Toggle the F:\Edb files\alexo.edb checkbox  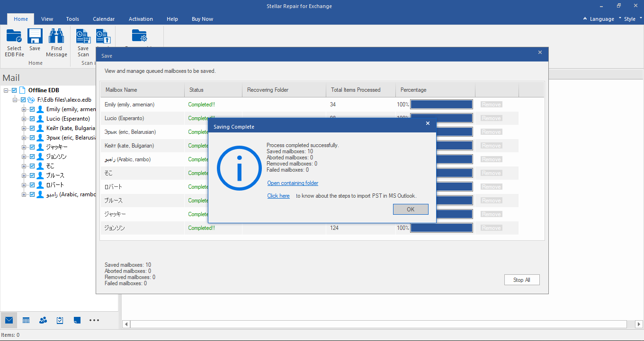(x=23, y=100)
